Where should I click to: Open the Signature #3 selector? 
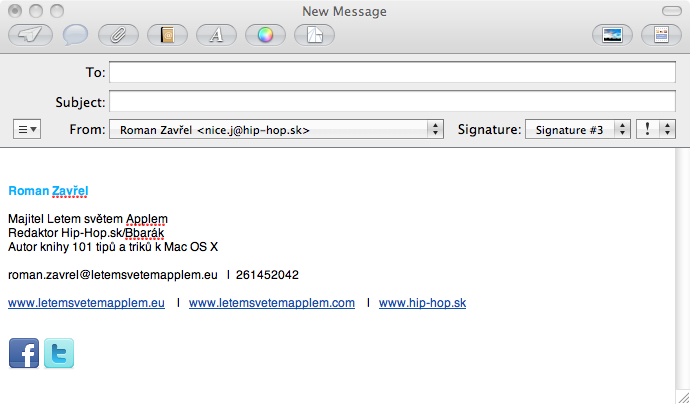pyautogui.click(x=577, y=129)
